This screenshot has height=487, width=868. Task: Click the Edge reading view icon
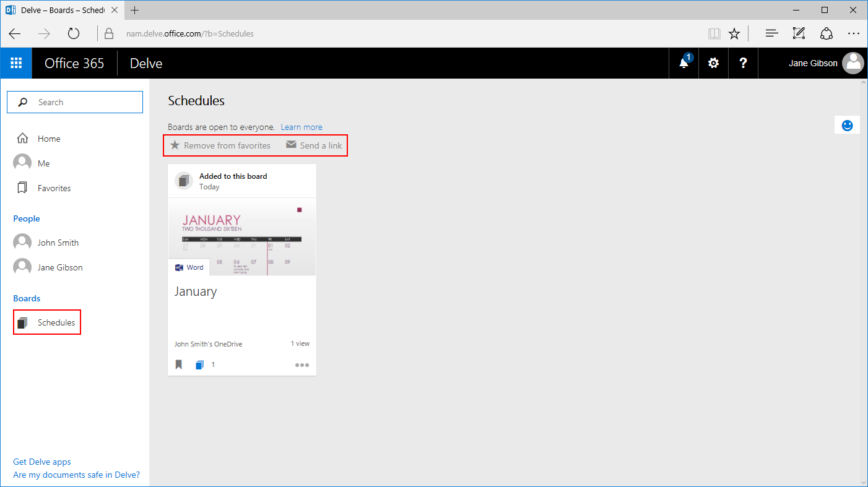point(714,33)
